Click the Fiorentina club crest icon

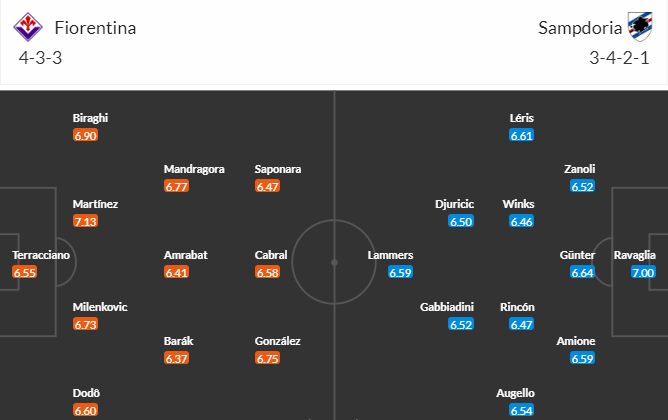tap(28, 27)
